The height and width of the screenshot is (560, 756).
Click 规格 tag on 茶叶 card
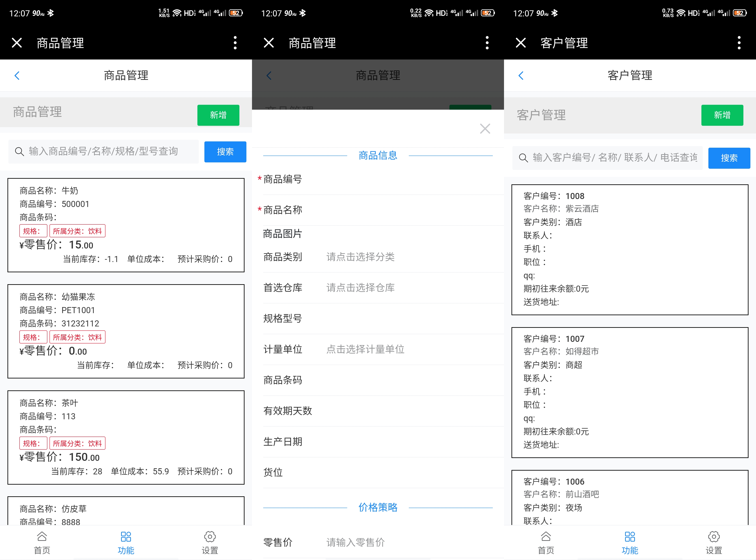pos(33,443)
